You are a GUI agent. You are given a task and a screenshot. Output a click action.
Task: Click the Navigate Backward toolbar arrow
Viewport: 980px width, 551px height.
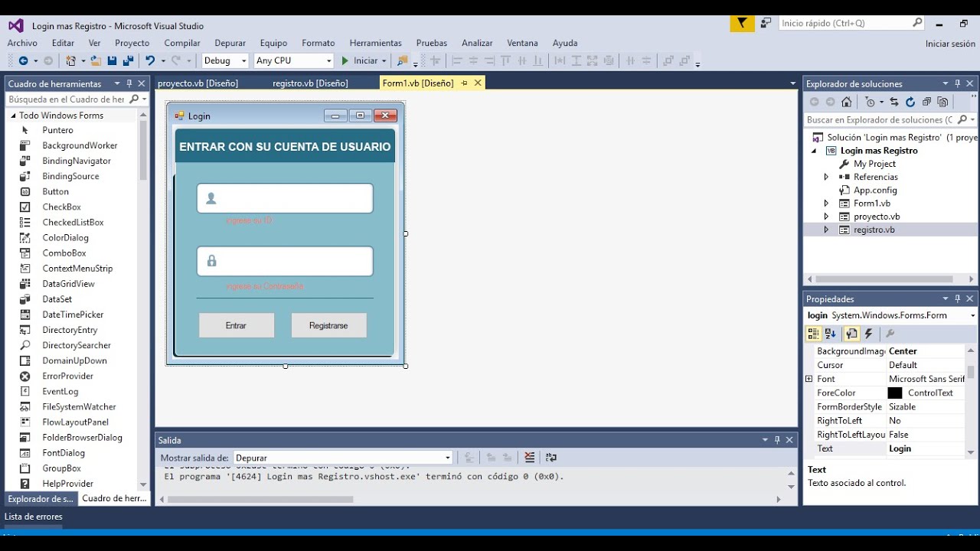pos(23,60)
